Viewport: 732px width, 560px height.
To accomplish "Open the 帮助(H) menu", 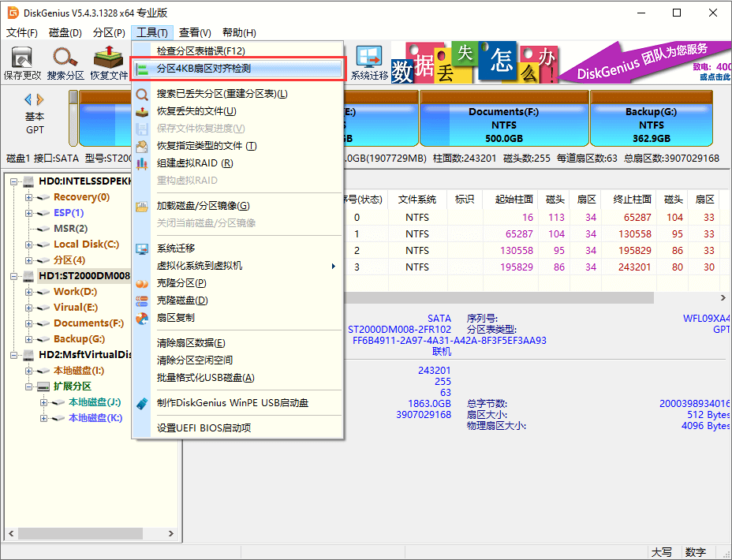I will pos(239,32).
